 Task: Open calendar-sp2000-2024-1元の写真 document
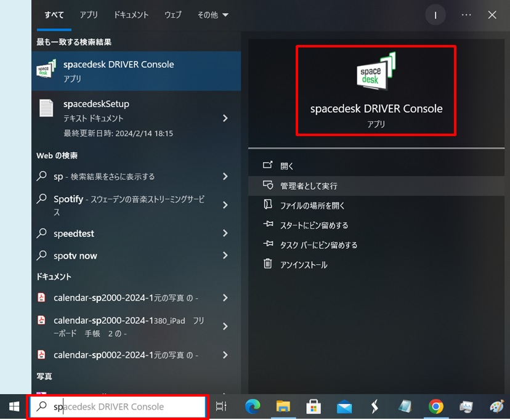pos(136,298)
